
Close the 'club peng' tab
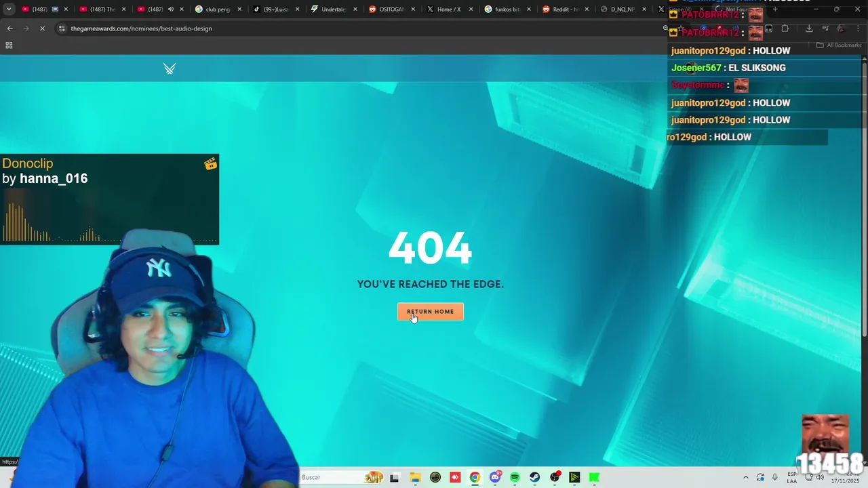(239, 9)
